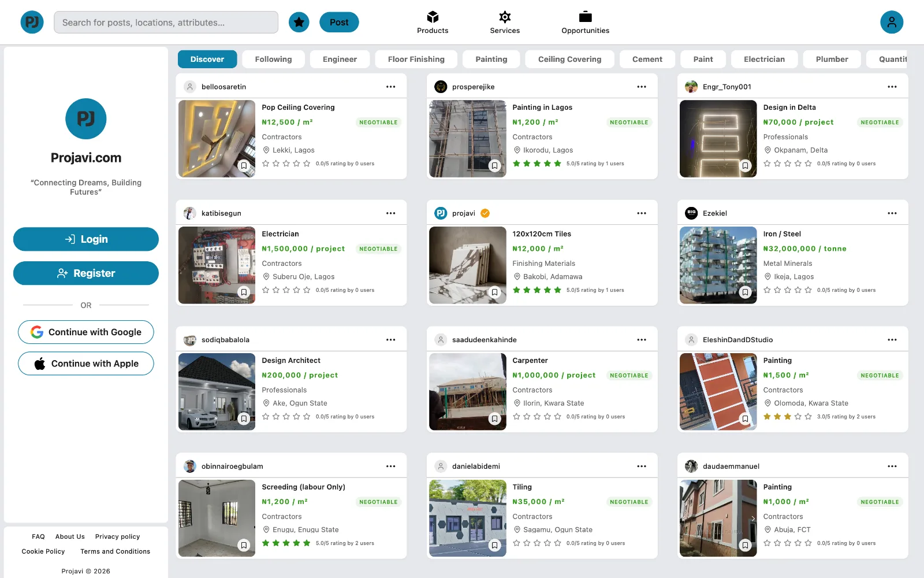This screenshot has height=578, width=924.
Task: Select the Discover tab
Action: point(207,59)
